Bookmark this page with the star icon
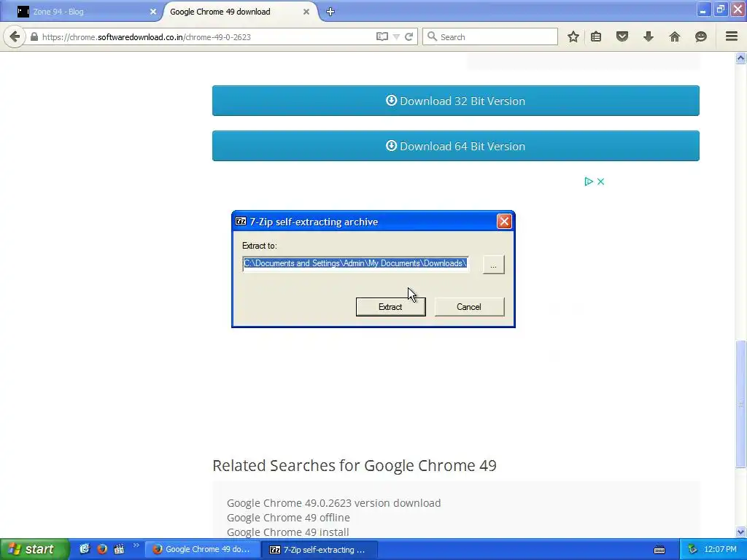Screen dimensions: 747x560 point(573,36)
